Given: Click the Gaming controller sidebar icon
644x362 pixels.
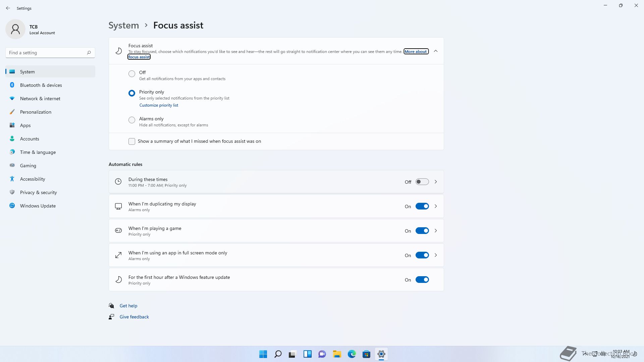Looking at the screenshot, I should [x=12, y=165].
